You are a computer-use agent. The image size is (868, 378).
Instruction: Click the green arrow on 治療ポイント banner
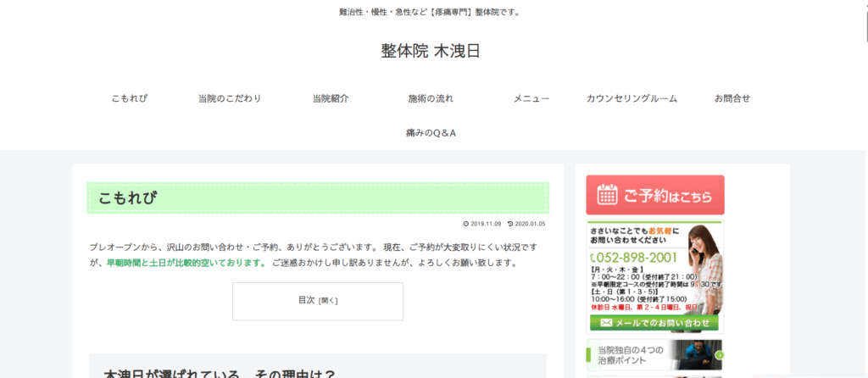[x=719, y=355]
